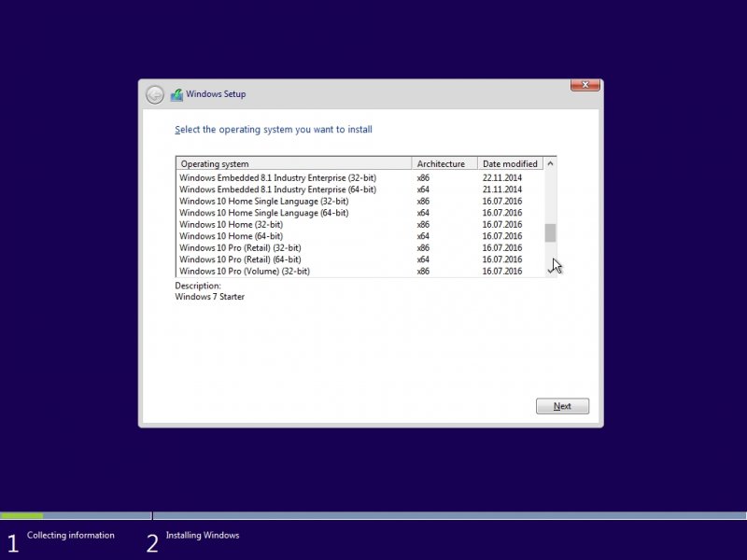Sort by the Architecture column header

coord(444,164)
